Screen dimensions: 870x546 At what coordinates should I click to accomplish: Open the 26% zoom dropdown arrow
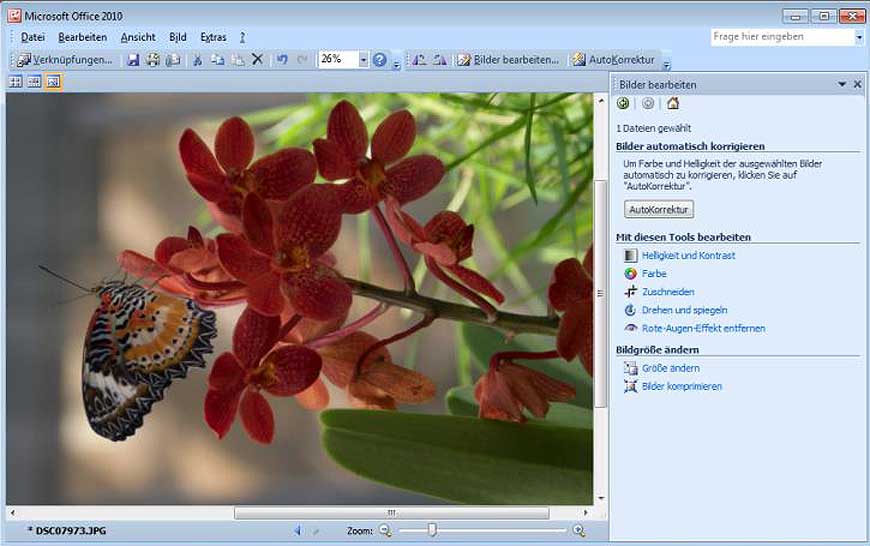tap(363, 59)
